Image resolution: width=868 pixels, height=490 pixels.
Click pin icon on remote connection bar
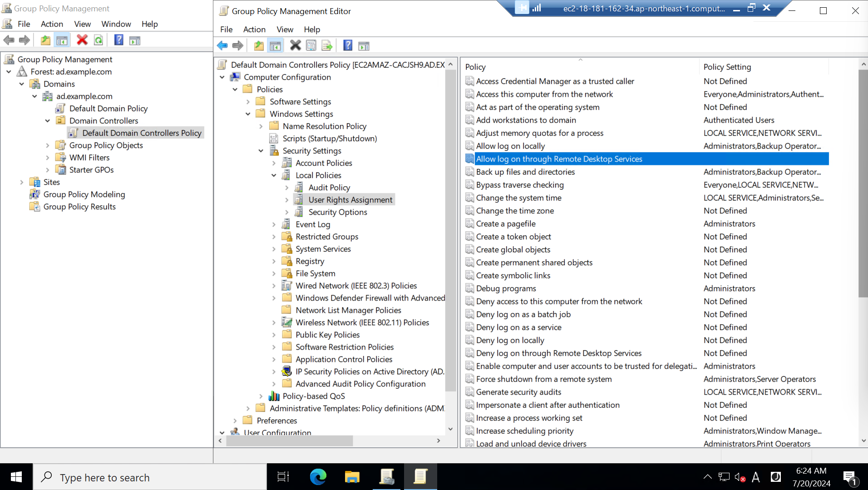(x=522, y=8)
